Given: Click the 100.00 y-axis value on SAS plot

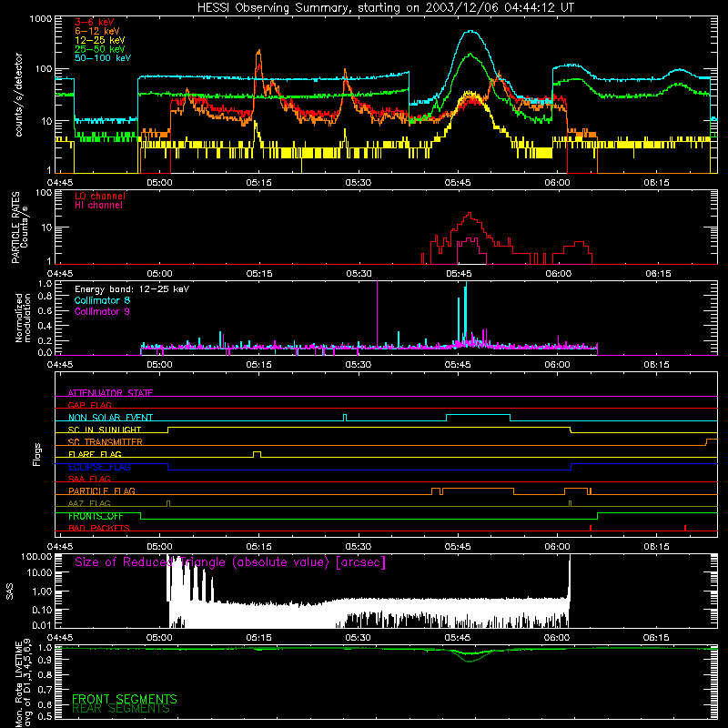Looking at the screenshot, I should click(36, 556).
